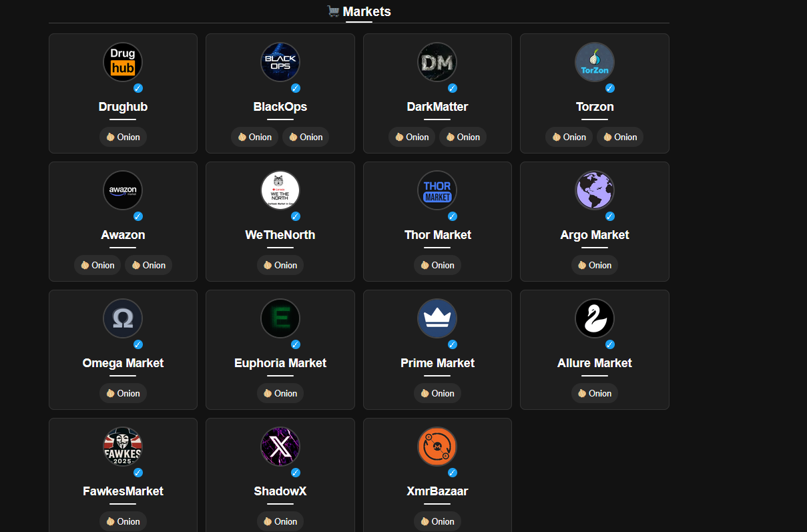Click the Thor Market name text

click(x=437, y=235)
